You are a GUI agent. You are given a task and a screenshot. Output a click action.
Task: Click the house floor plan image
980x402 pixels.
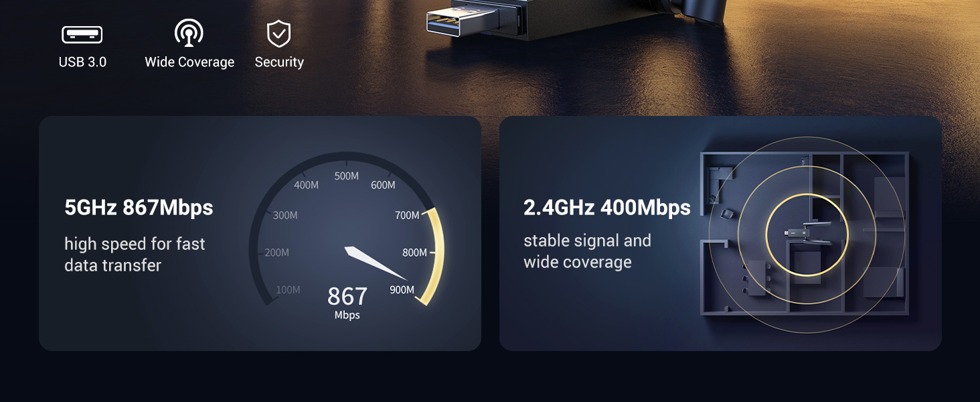[805, 234]
